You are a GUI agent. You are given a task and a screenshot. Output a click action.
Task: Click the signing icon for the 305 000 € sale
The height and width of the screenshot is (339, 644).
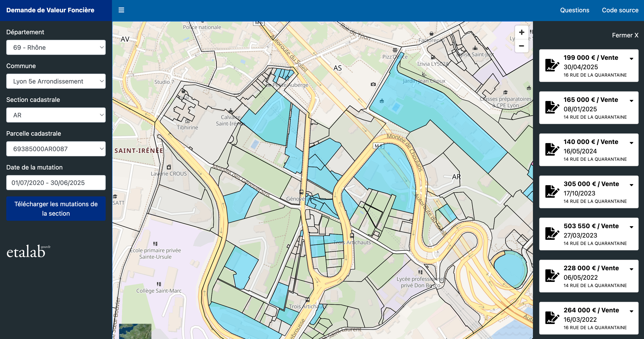[x=552, y=192]
